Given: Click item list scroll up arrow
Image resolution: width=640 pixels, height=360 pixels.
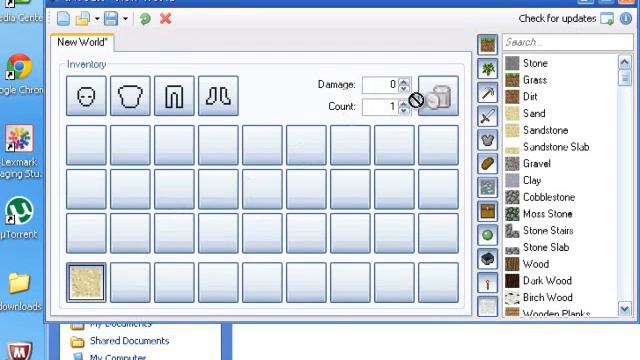Looking at the screenshot, I should click(625, 62).
